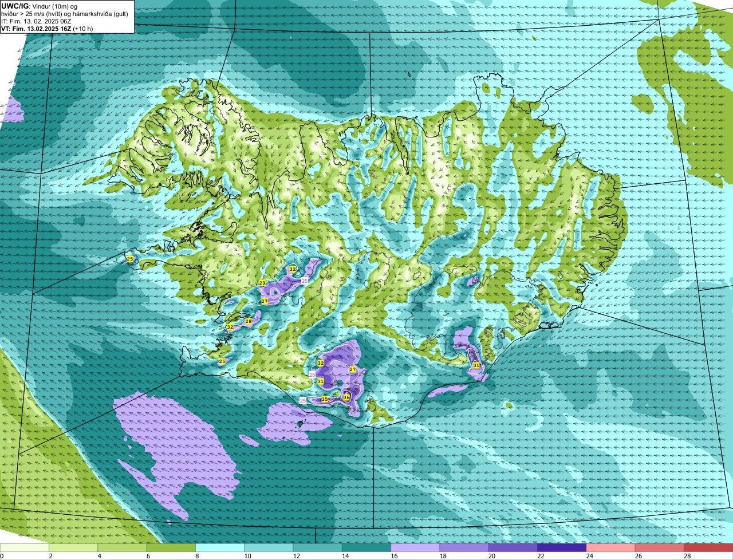Click the light pink 24–26 legend swatch
The width and height of the screenshot is (733, 560).
point(610,547)
